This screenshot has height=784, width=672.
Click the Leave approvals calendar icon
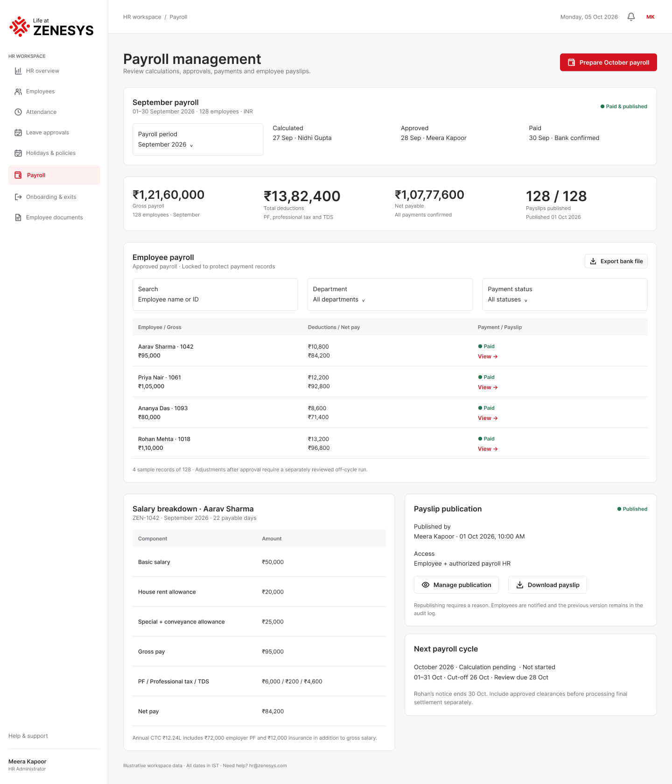(x=18, y=133)
